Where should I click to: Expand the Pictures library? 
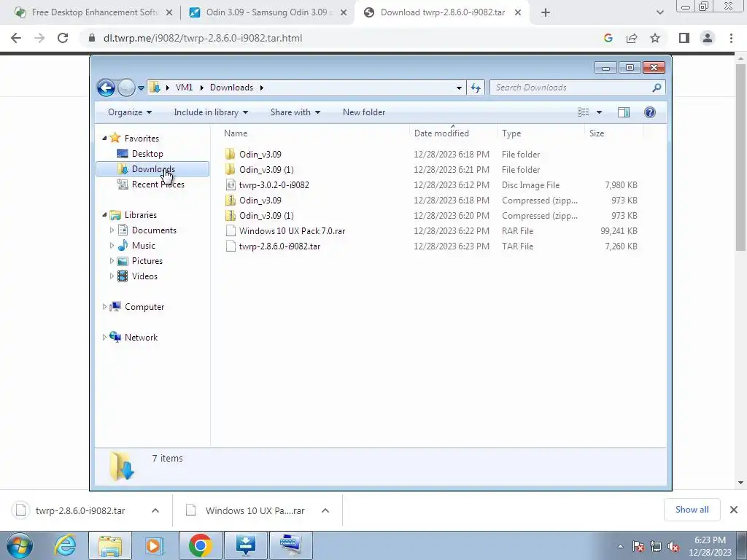pos(112,261)
